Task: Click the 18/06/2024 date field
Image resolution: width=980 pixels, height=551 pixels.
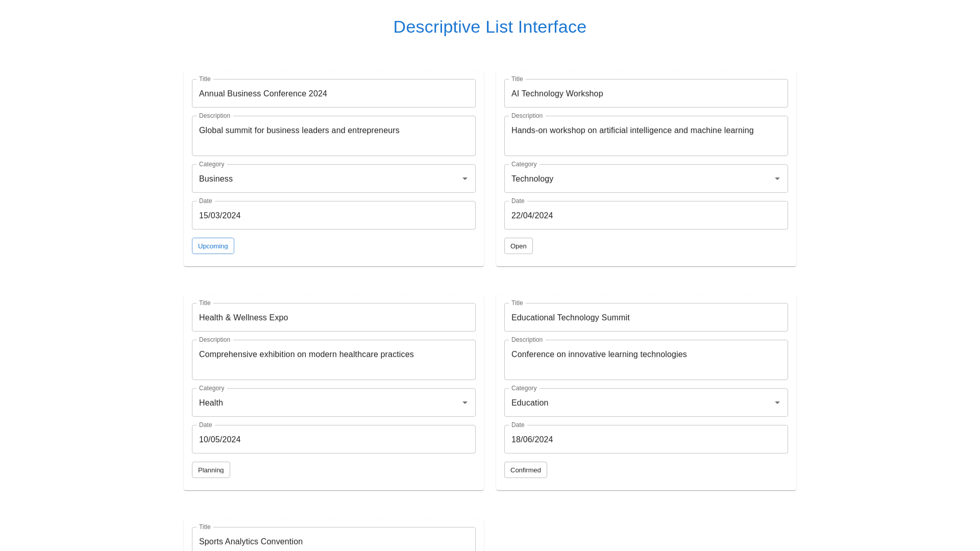Action: (646, 439)
